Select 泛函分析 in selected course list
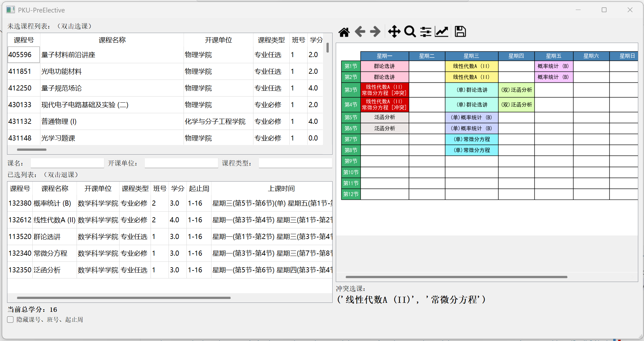 tap(170, 270)
